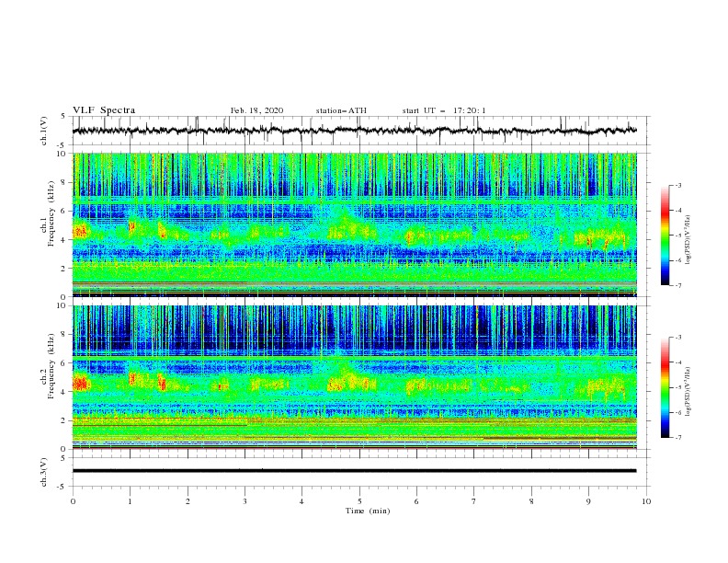The height and width of the screenshot is (563, 728).
Task: Click the "Time (min)" x-axis label
Action: (368, 511)
